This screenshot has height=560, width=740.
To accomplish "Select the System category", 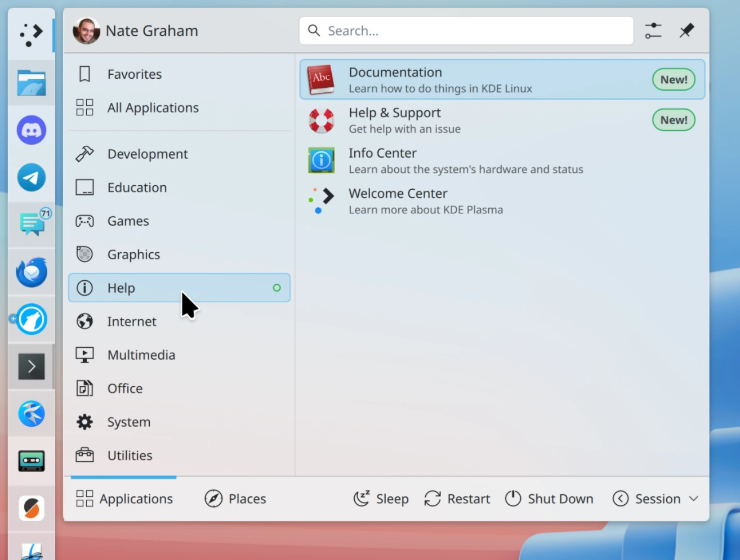I will pos(179,422).
